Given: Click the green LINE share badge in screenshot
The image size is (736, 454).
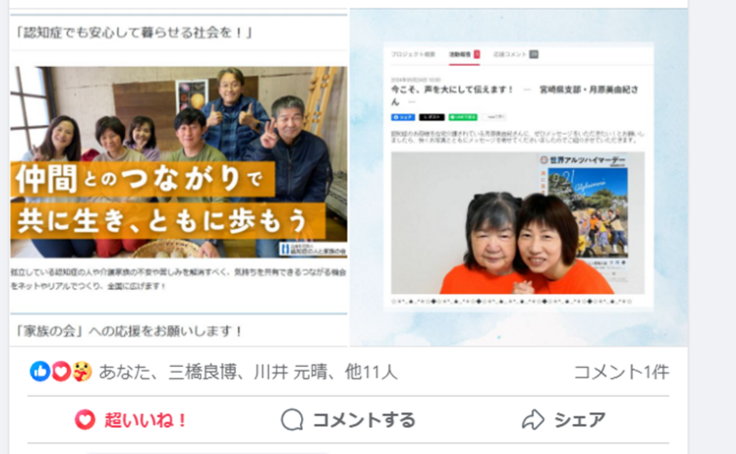Looking at the screenshot, I should tap(463, 117).
